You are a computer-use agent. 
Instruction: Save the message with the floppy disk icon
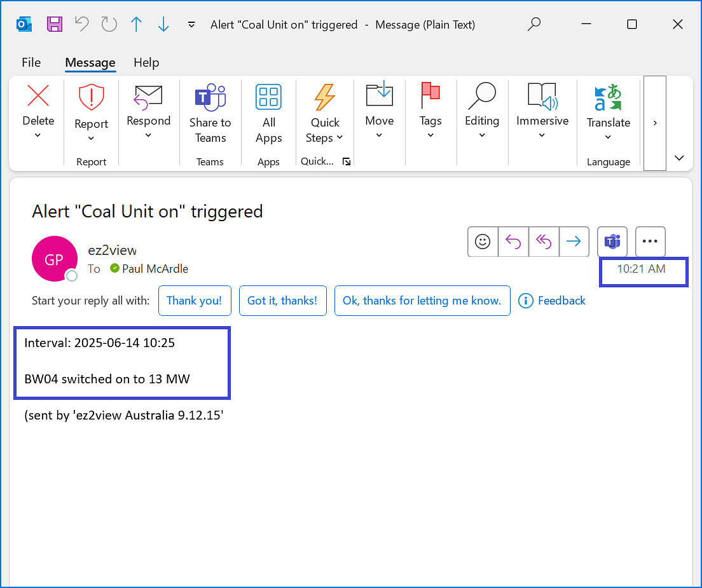(55, 24)
